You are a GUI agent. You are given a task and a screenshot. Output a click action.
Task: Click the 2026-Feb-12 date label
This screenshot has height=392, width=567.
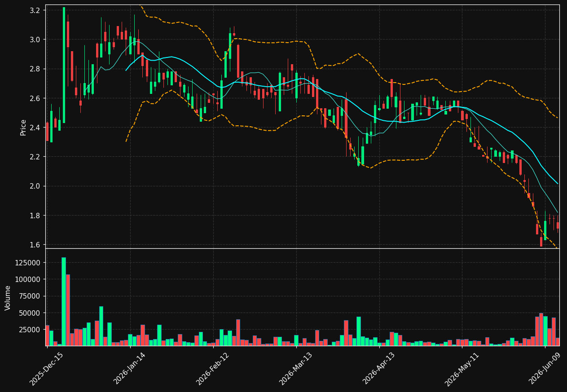pos(213,369)
